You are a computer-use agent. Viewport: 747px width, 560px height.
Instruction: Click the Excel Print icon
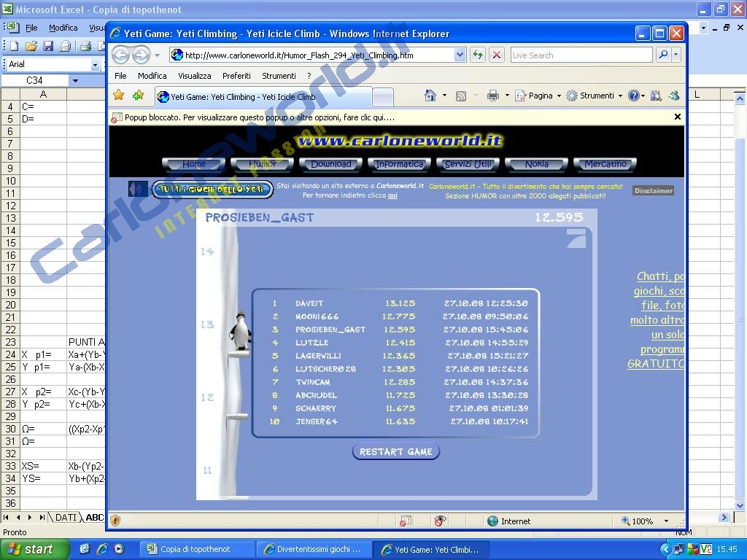click(x=86, y=46)
